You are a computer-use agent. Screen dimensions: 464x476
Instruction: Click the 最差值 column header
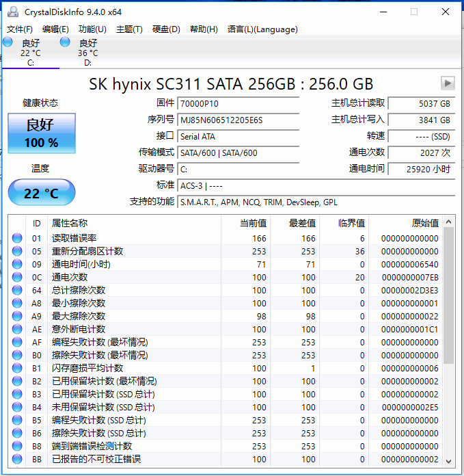pyautogui.click(x=295, y=223)
